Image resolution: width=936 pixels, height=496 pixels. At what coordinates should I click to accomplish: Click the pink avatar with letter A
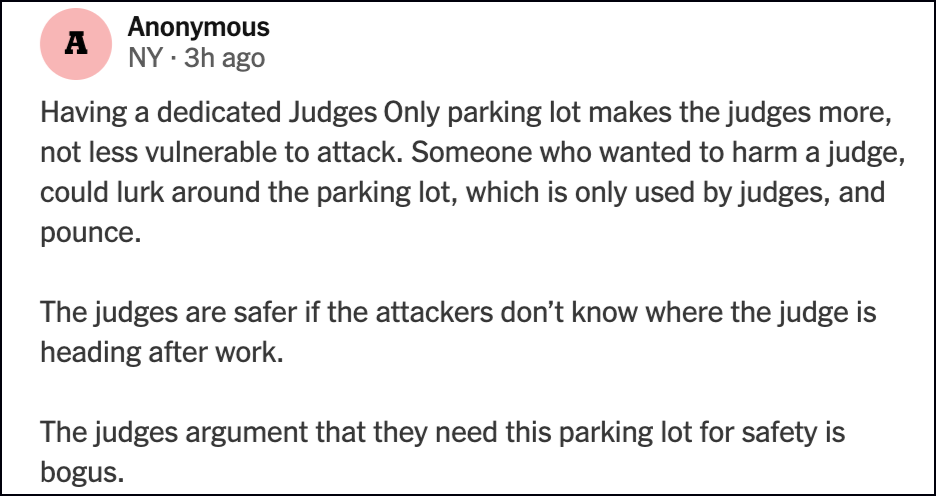(x=75, y=42)
